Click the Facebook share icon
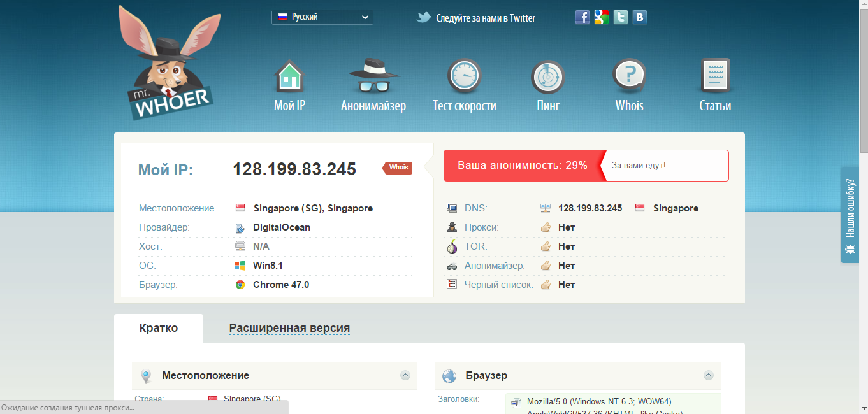The image size is (868, 414). 582,17
